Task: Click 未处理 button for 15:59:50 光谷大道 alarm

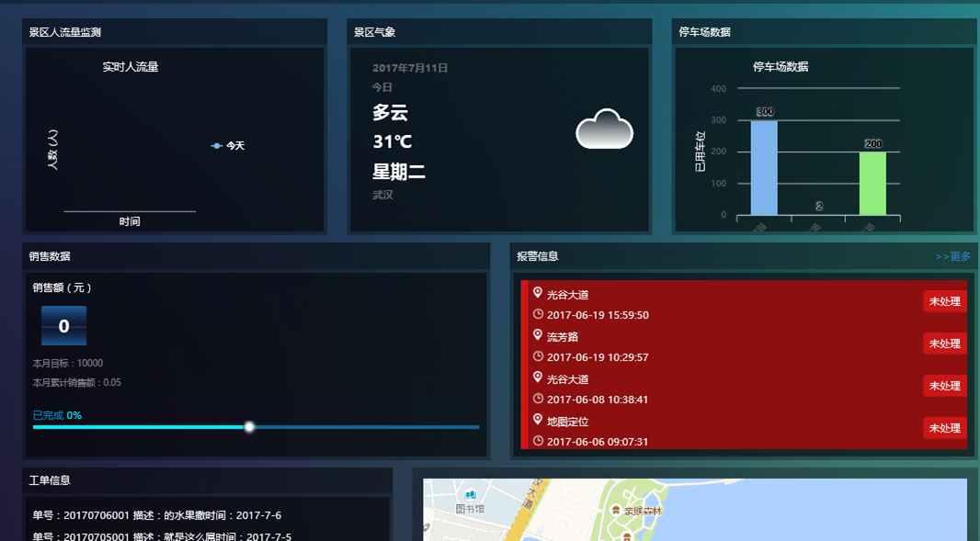Action: (x=944, y=301)
